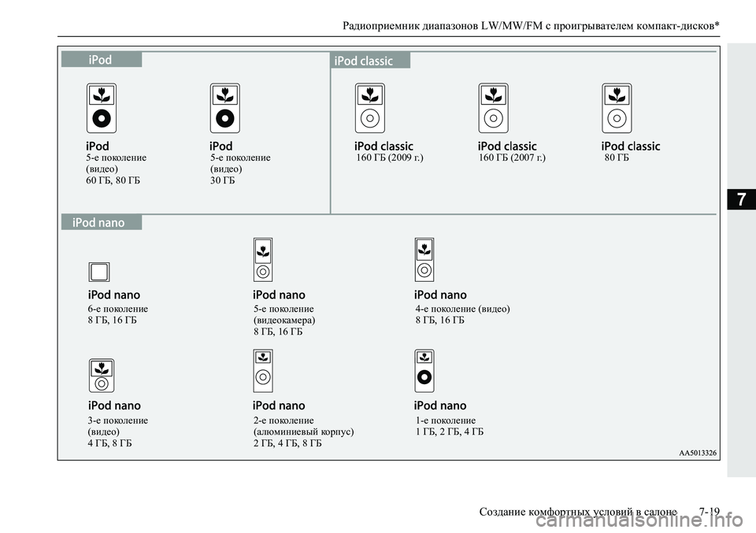Screen dimensions: 756x533
Task: Click the gray iPod nano section header
Action: tap(102, 222)
